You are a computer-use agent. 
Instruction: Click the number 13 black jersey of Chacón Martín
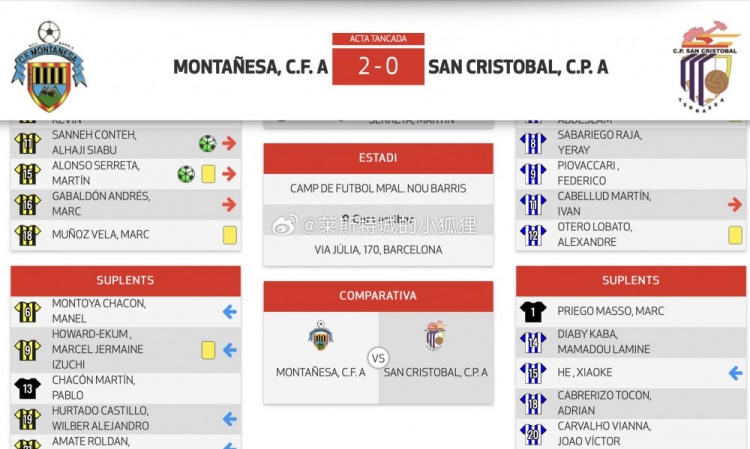click(x=28, y=388)
